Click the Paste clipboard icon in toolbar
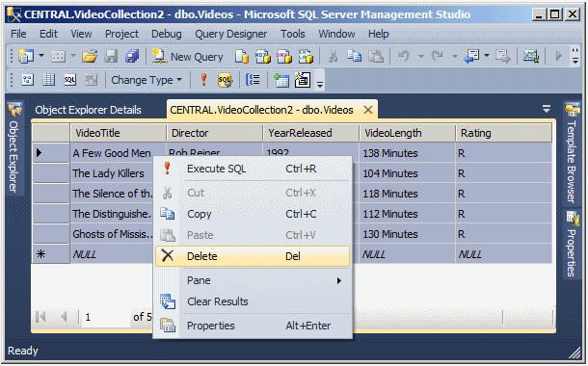 (375, 57)
